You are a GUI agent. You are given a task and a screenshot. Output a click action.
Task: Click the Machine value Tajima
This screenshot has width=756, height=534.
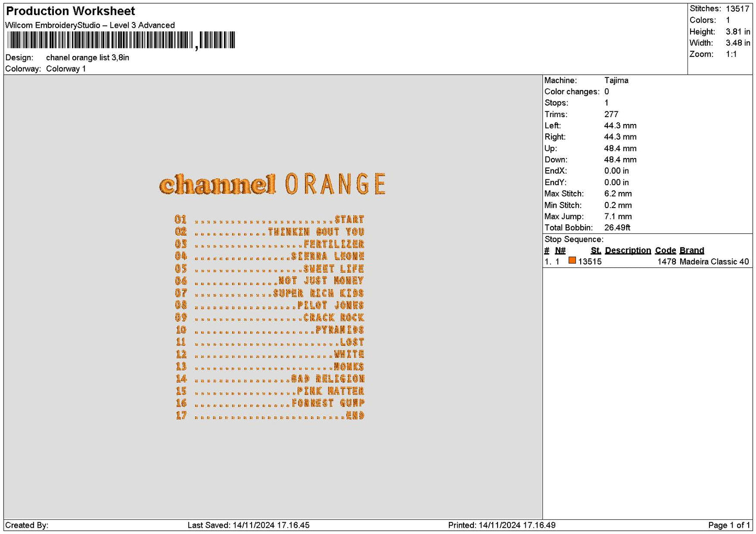[616, 81]
